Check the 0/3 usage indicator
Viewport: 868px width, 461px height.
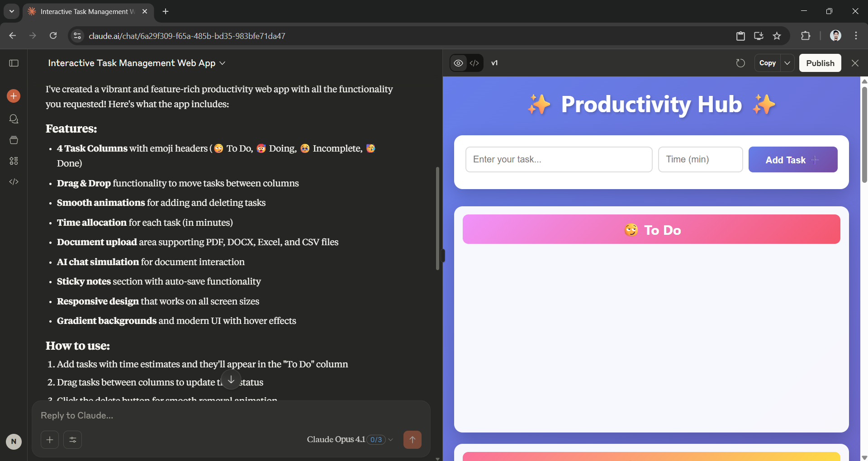point(376,439)
